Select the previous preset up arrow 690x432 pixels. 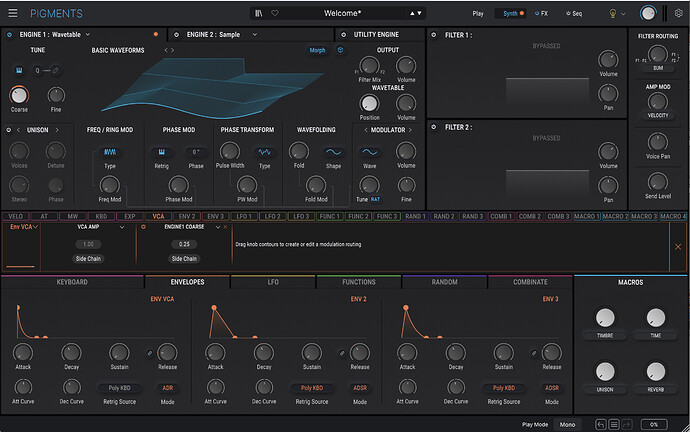click(412, 14)
